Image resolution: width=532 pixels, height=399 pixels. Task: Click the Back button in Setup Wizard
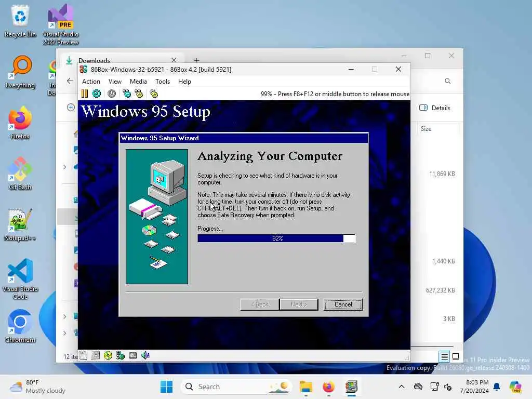point(260,304)
